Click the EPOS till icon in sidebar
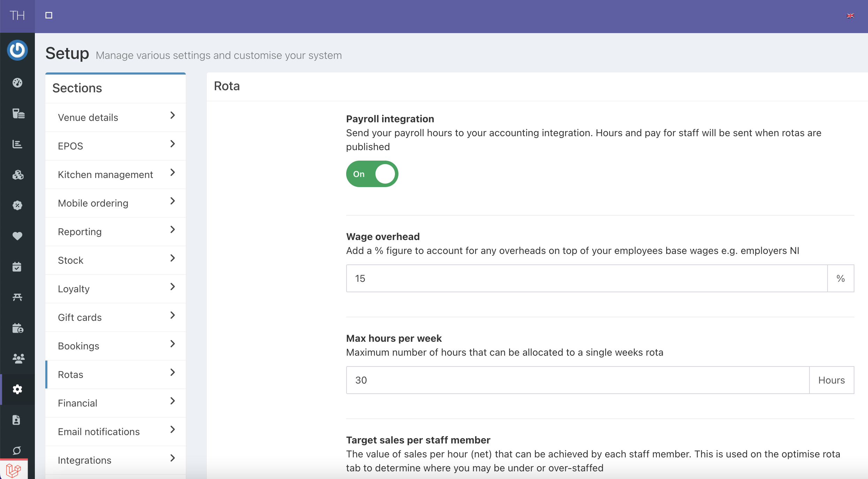 pyautogui.click(x=18, y=113)
